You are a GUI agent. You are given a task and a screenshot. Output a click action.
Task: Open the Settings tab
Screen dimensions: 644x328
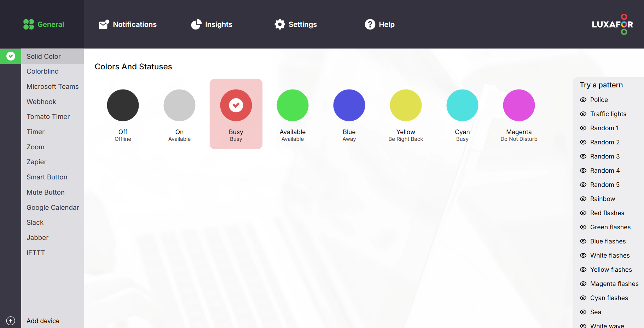click(296, 24)
